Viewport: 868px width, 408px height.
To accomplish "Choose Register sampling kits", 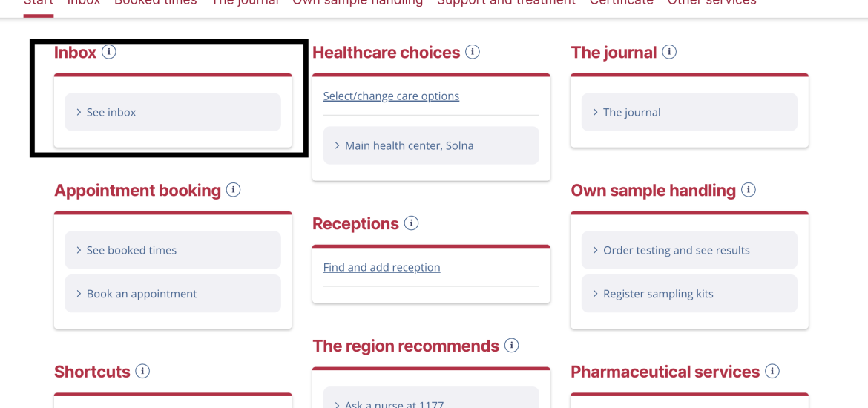I will [x=689, y=294].
